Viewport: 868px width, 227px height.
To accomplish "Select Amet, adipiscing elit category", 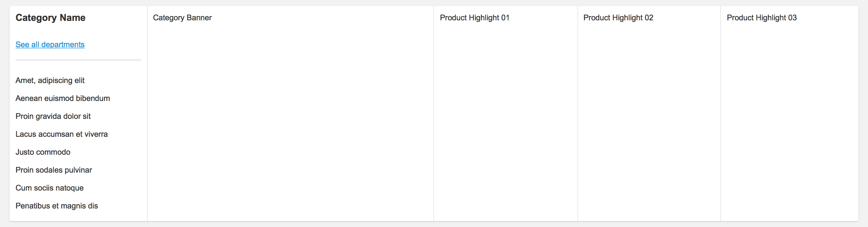I will click(x=50, y=80).
